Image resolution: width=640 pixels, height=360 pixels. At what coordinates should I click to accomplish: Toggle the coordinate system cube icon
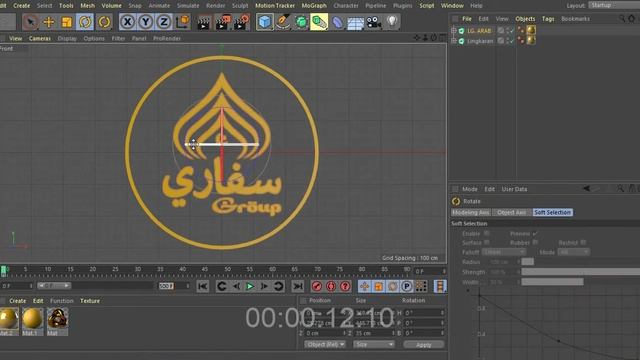click(182, 22)
